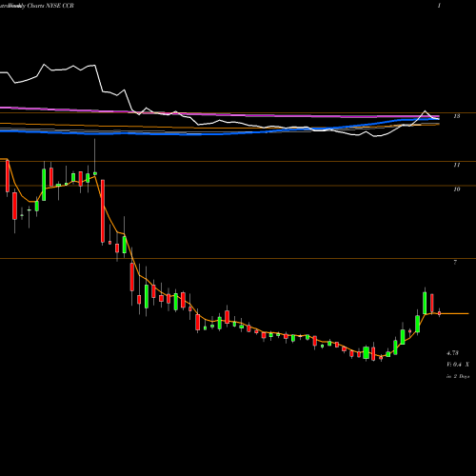The width and height of the screenshot is (476, 476).
Task: Click the price axis label '13'
Action: [x=456, y=116]
